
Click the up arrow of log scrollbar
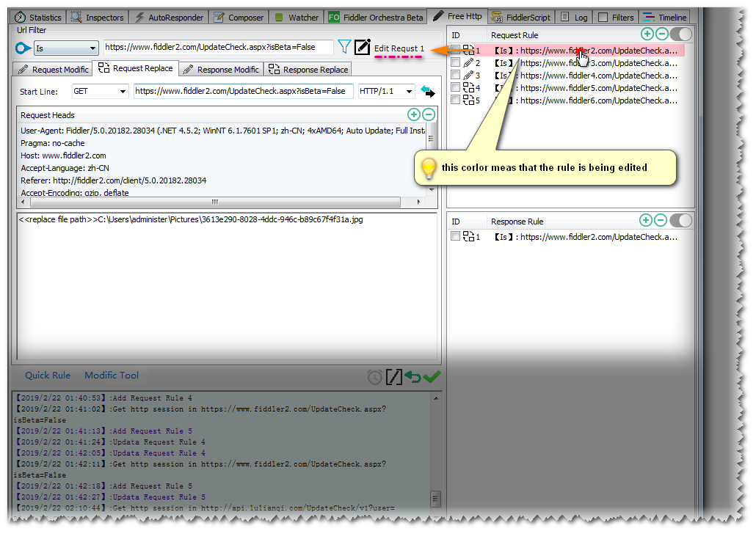tap(436, 398)
